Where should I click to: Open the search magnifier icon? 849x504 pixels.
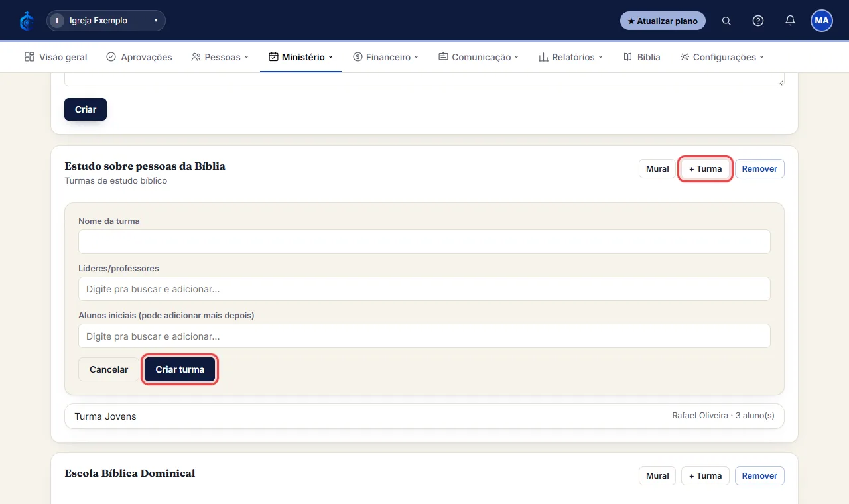pyautogui.click(x=726, y=21)
